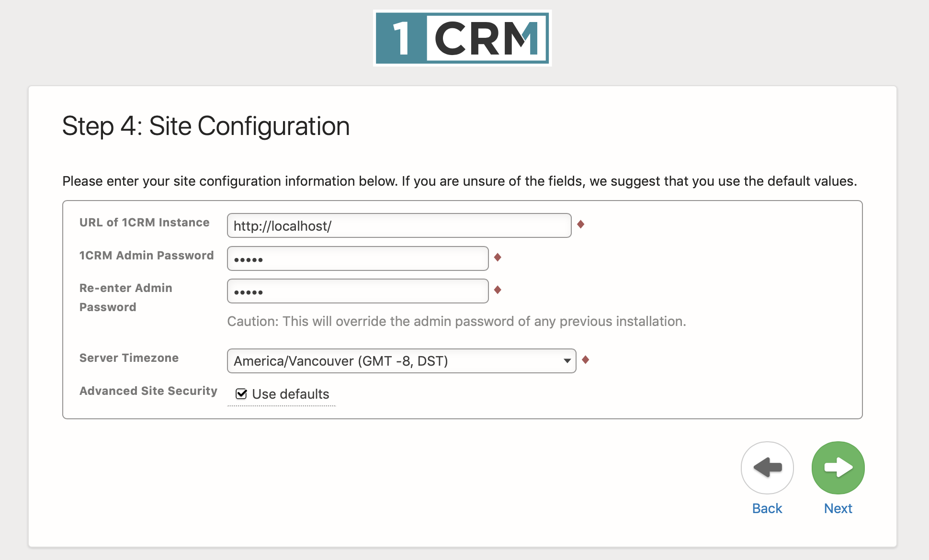
Task: Click the Re-enter Admin Password field
Action: 358,291
